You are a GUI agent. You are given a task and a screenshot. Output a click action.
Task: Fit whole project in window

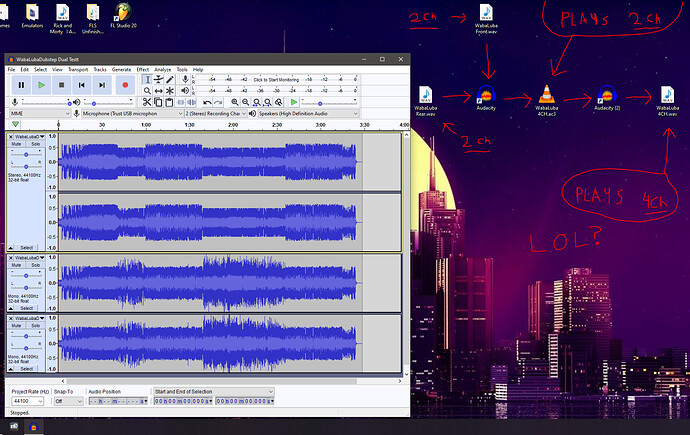pyautogui.click(x=268, y=102)
